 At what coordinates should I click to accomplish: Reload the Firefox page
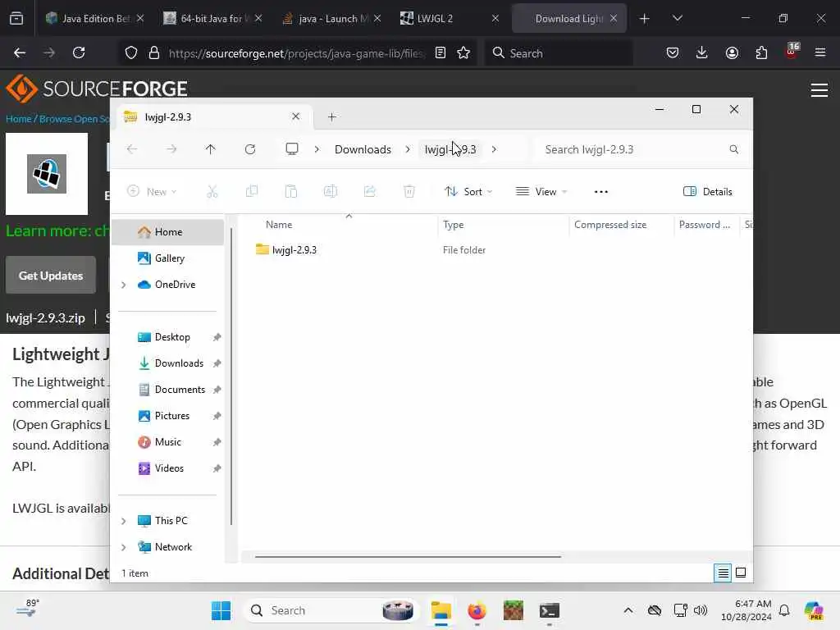tap(79, 52)
